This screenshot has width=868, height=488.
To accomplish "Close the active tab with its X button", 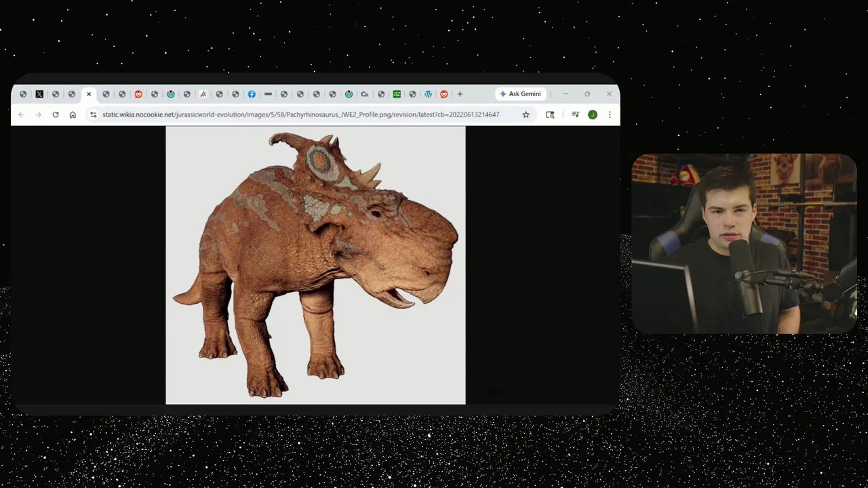I will (89, 94).
